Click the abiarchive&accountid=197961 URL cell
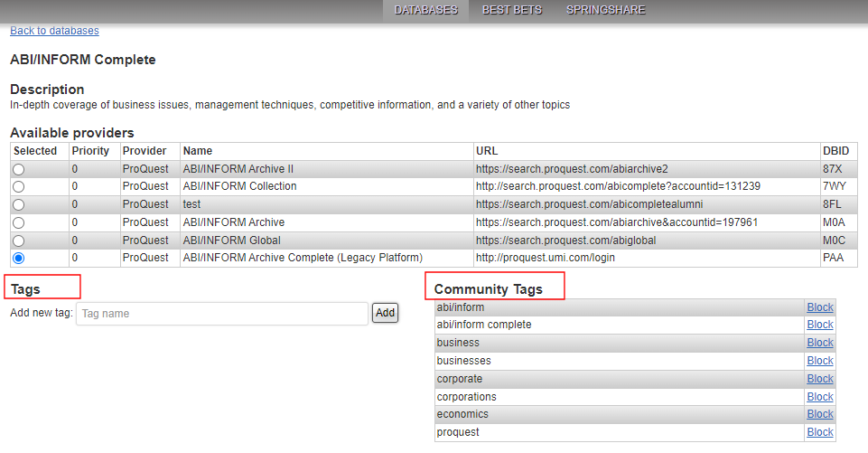 click(x=647, y=222)
